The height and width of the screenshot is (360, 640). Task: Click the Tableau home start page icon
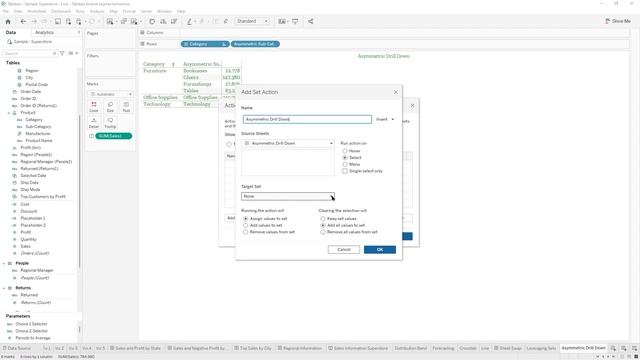pos(8,21)
